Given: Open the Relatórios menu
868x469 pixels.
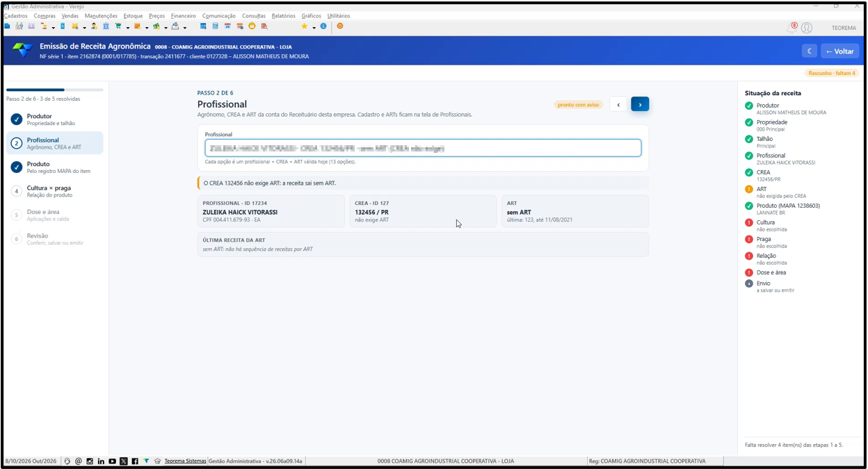Looking at the screenshot, I should pos(283,16).
